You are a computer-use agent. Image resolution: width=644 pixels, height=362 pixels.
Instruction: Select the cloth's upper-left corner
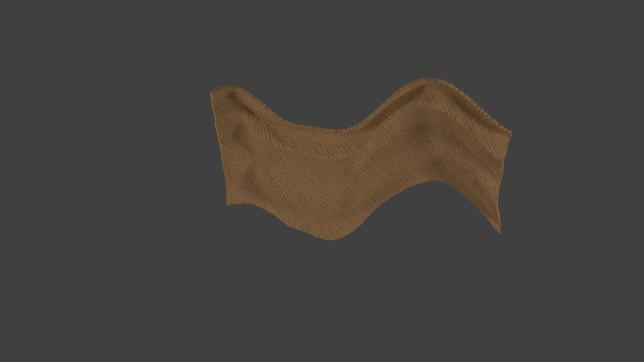pos(212,93)
